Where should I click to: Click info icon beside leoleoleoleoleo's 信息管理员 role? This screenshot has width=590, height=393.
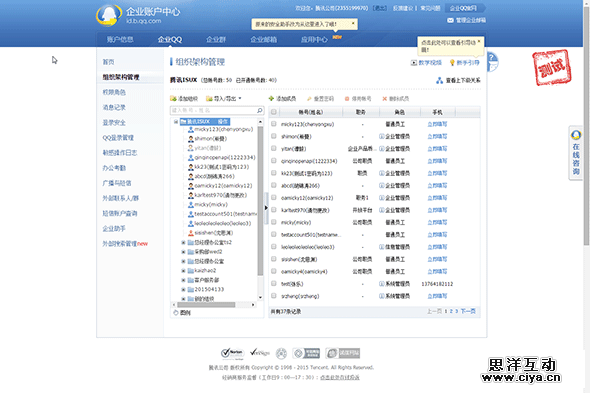382,247
